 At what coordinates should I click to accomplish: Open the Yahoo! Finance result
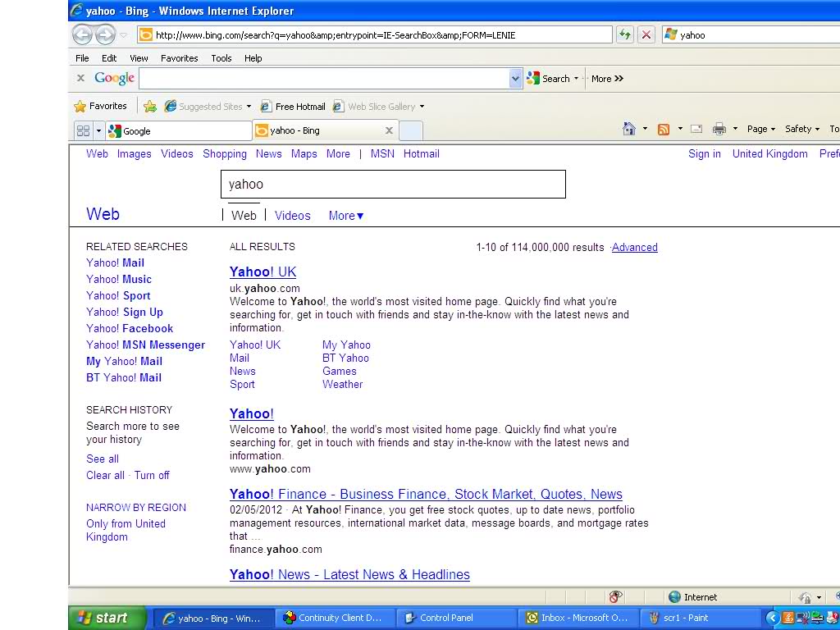426,494
